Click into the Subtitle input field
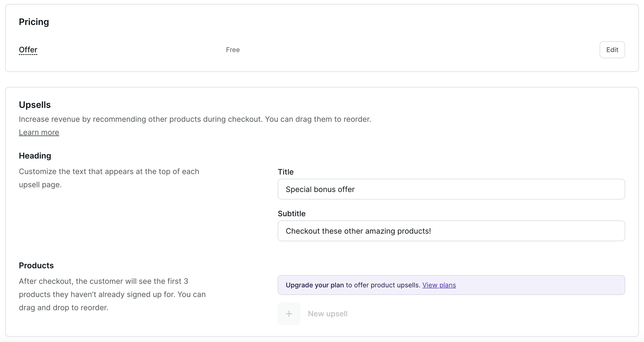The image size is (644, 342). (451, 231)
